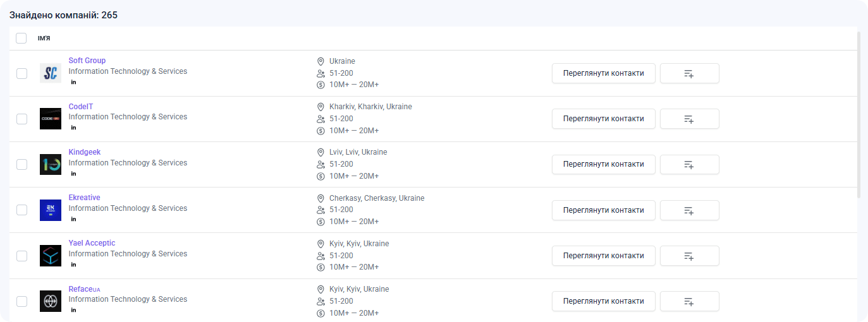Click the LinkedIn icon under Soft Group
The image size is (868, 322).
pyautogui.click(x=73, y=82)
